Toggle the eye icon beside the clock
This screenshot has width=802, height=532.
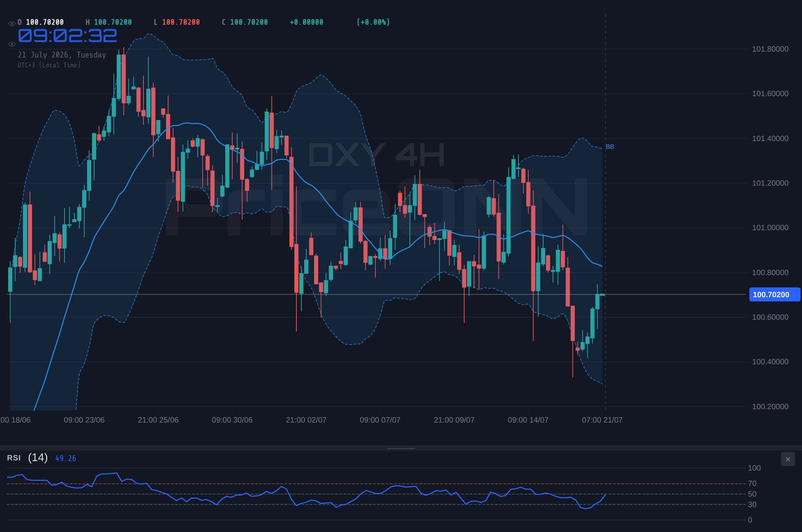(x=12, y=44)
